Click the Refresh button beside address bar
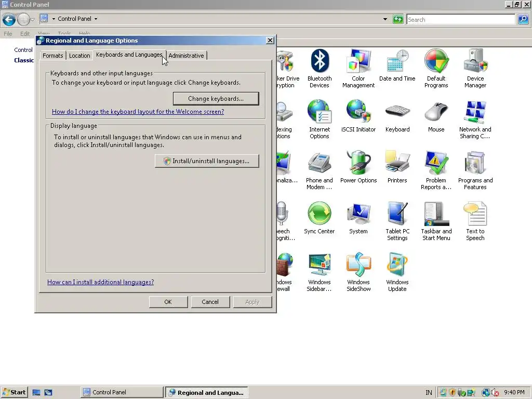The height and width of the screenshot is (399, 532). coord(398,19)
